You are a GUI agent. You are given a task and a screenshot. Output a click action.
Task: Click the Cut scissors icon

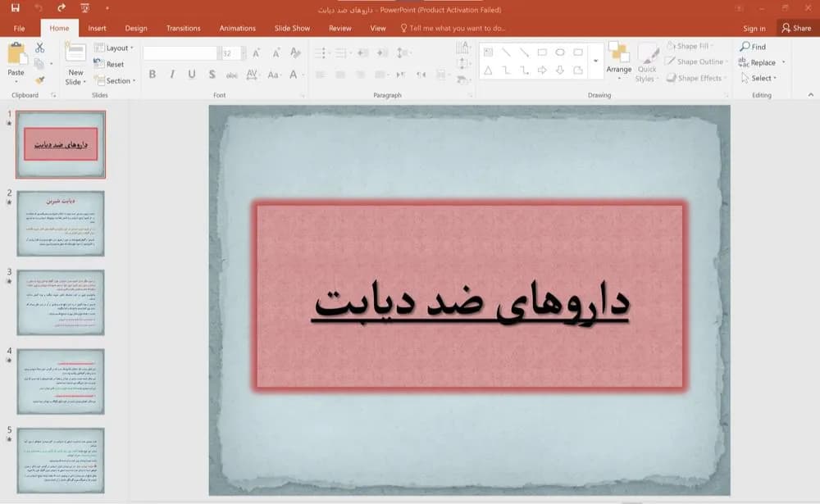[x=39, y=48]
